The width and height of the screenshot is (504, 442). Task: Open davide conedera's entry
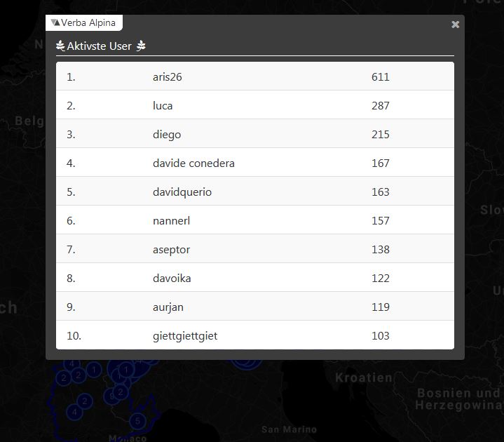(x=193, y=163)
